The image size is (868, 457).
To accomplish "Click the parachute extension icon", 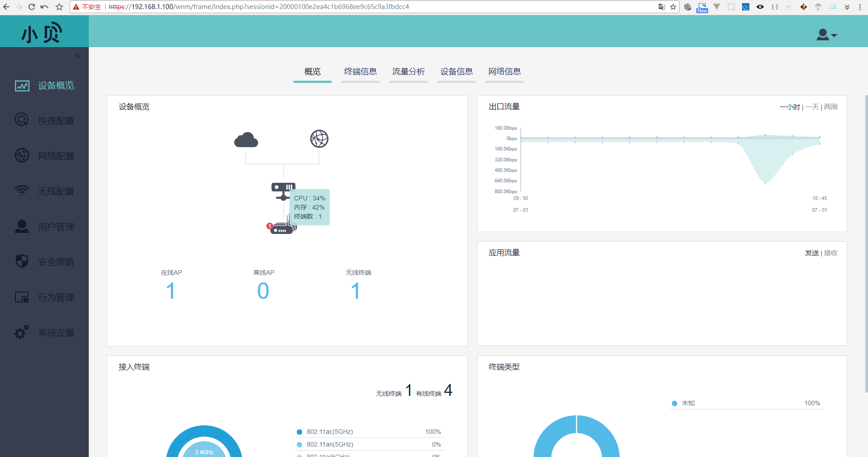I will pyautogui.click(x=818, y=7).
